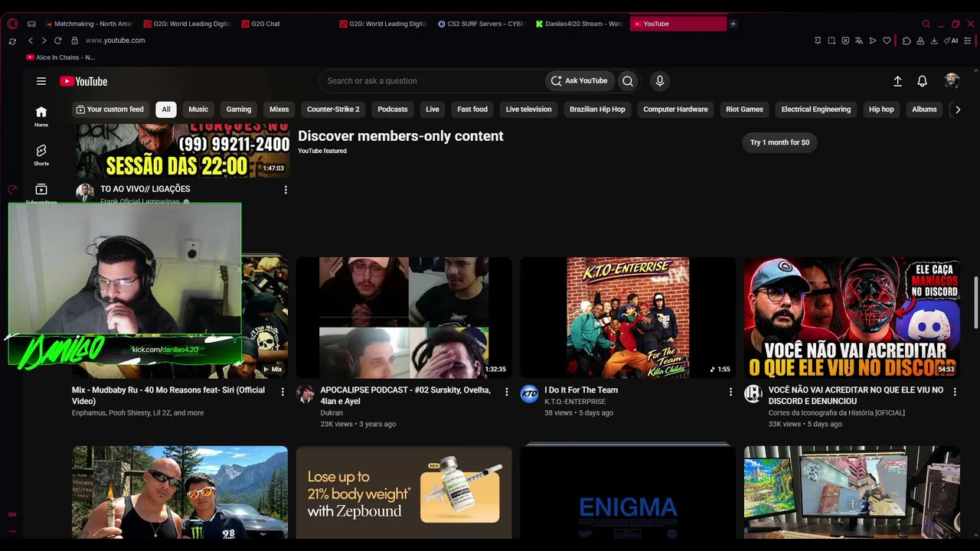Open the browser AI assistant button
This screenshot has width=980, height=551.
(951, 41)
